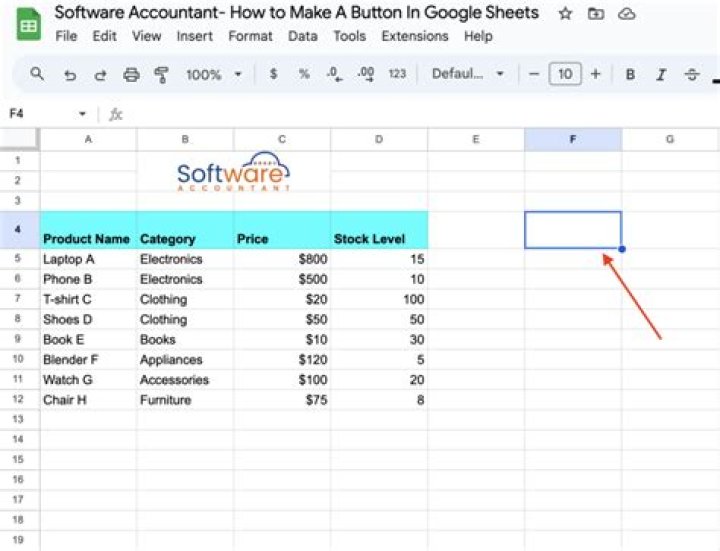Open the Data menu

click(x=303, y=36)
